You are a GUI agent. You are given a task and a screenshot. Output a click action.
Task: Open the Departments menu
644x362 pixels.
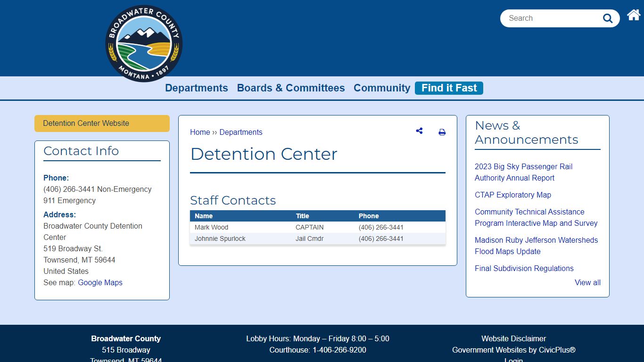click(x=197, y=88)
